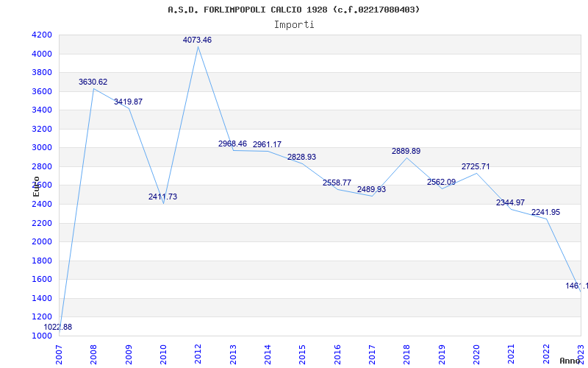Select the 2241.95 data label

[545, 213]
